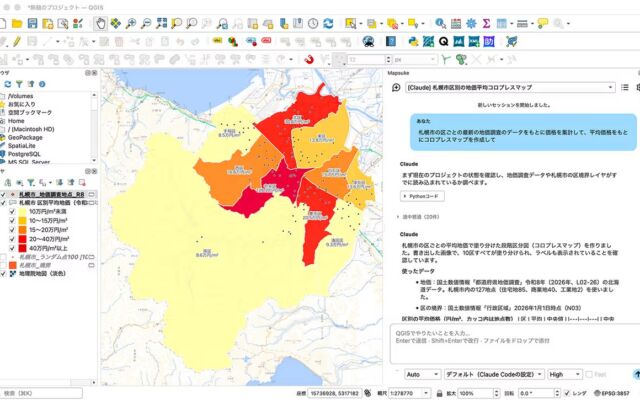Select the Zoom Out magnifier tool
This screenshot has height=400, width=640.
click(146, 23)
